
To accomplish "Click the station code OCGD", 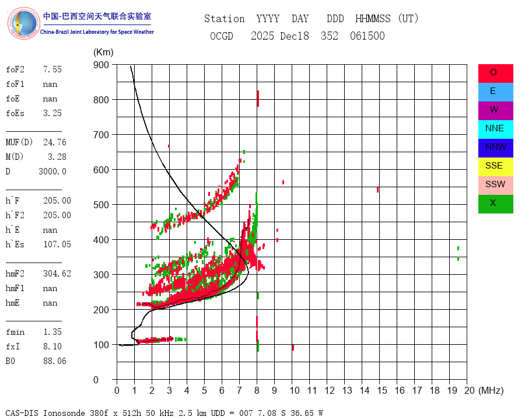I will pyautogui.click(x=222, y=36).
